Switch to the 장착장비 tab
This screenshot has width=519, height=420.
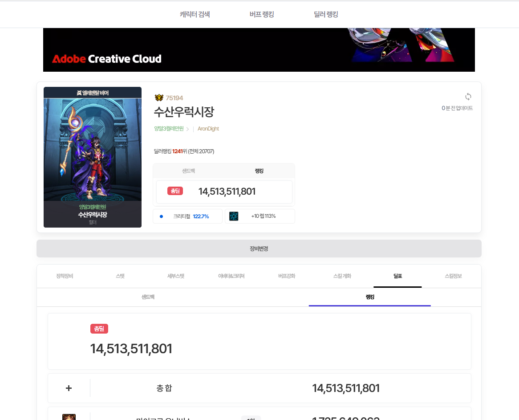65,276
